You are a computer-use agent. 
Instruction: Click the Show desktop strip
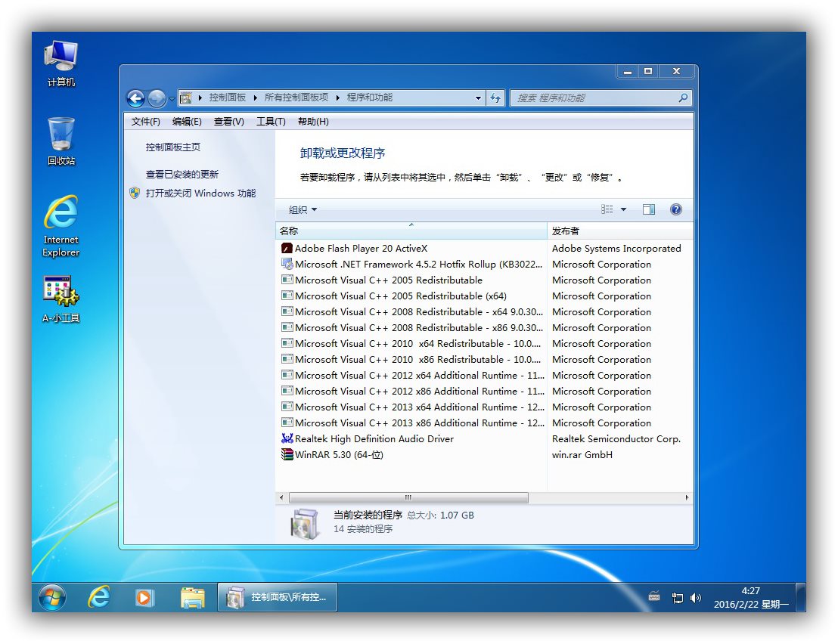pos(801,597)
